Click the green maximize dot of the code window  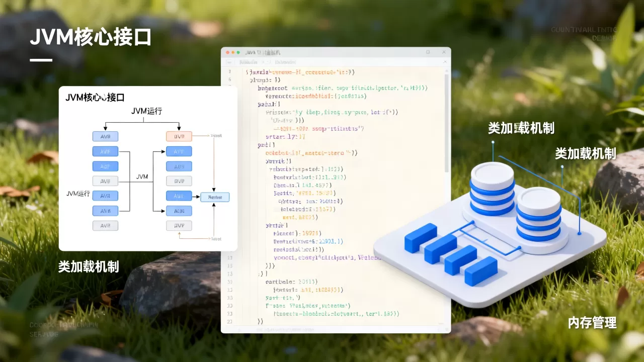pyautogui.click(x=237, y=52)
